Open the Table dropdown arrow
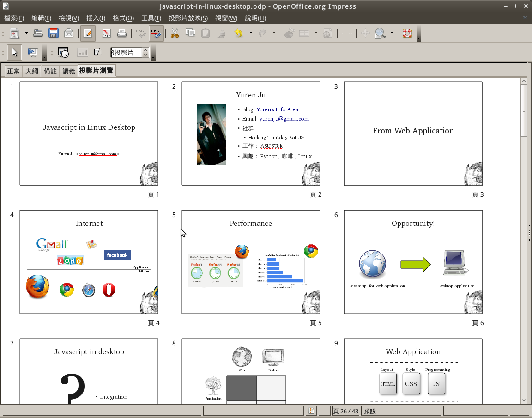 (x=316, y=33)
